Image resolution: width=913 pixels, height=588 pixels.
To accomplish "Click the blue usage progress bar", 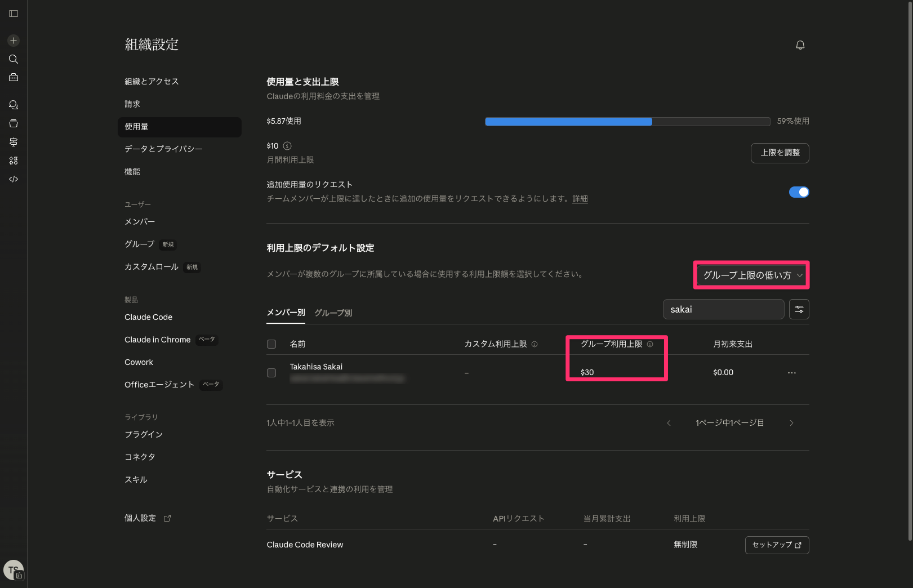I will (568, 121).
